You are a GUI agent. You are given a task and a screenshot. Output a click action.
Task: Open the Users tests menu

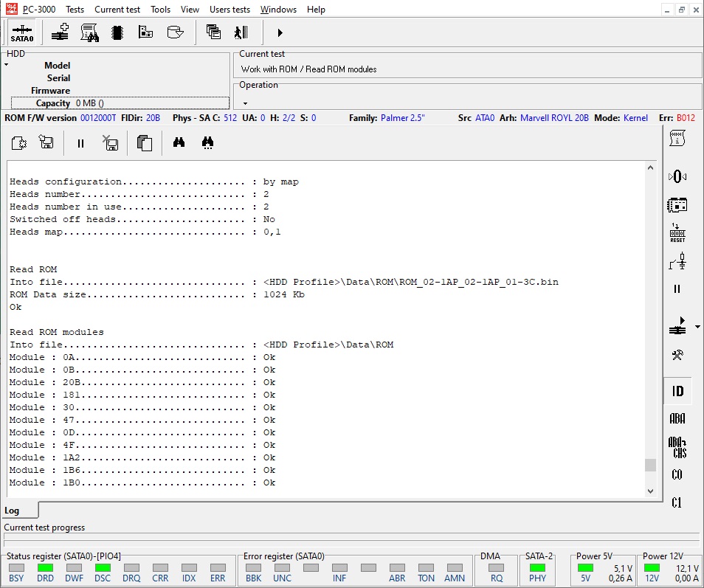coord(230,10)
